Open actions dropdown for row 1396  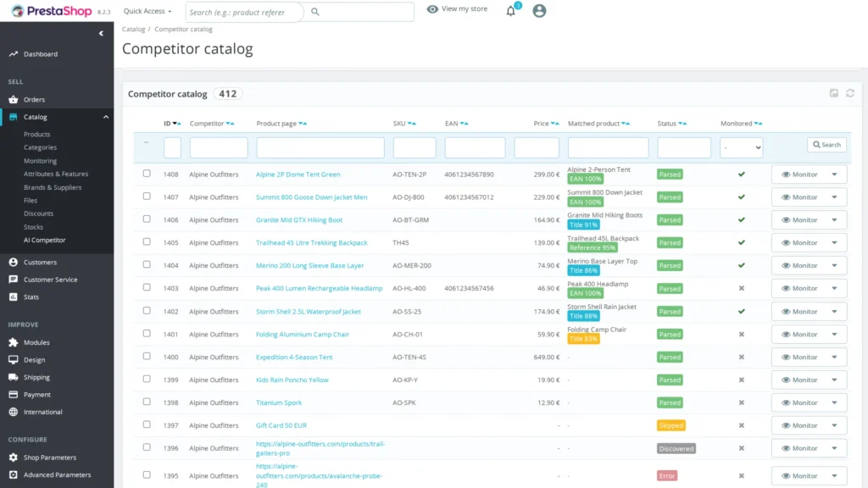834,448
